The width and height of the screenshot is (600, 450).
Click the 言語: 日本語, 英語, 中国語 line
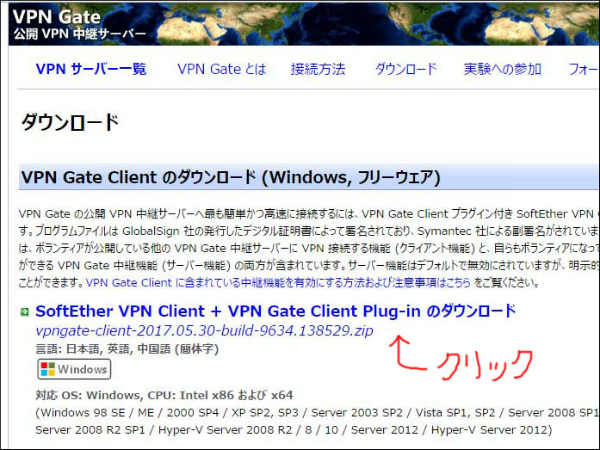coord(127,349)
